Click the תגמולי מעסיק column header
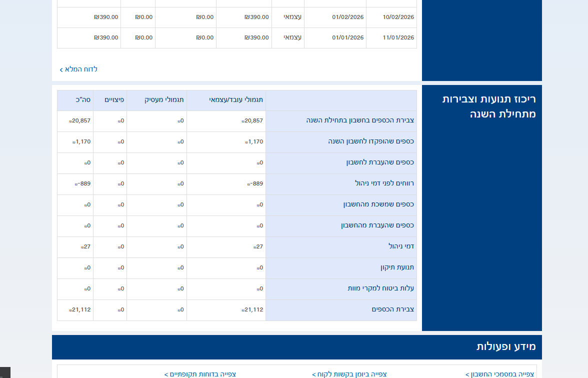The image size is (588, 378). pyautogui.click(x=164, y=100)
